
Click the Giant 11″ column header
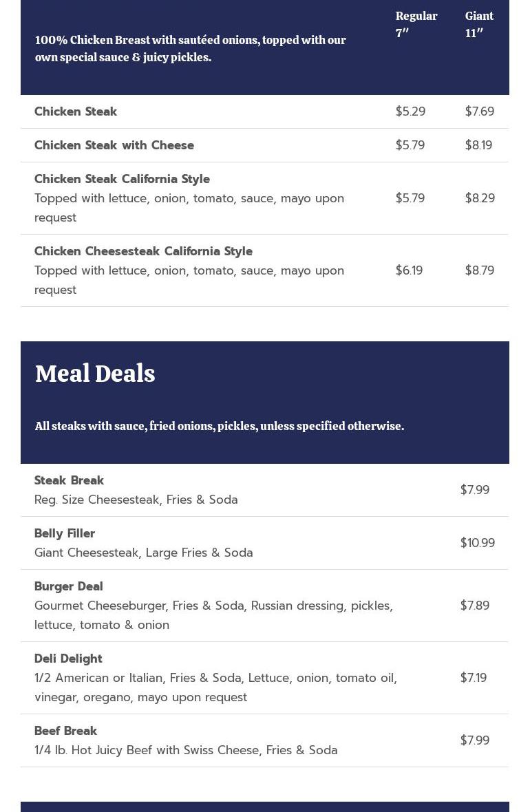[479, 24]
